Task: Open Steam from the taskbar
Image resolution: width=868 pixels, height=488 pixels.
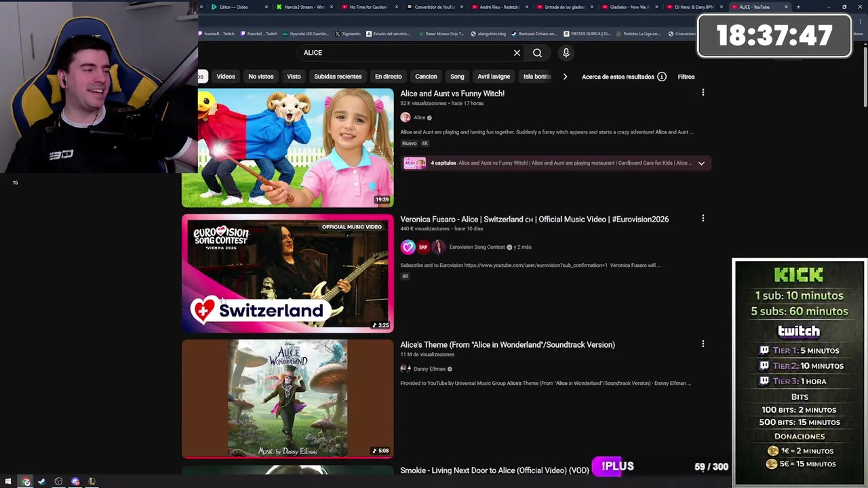Action: 41,481
